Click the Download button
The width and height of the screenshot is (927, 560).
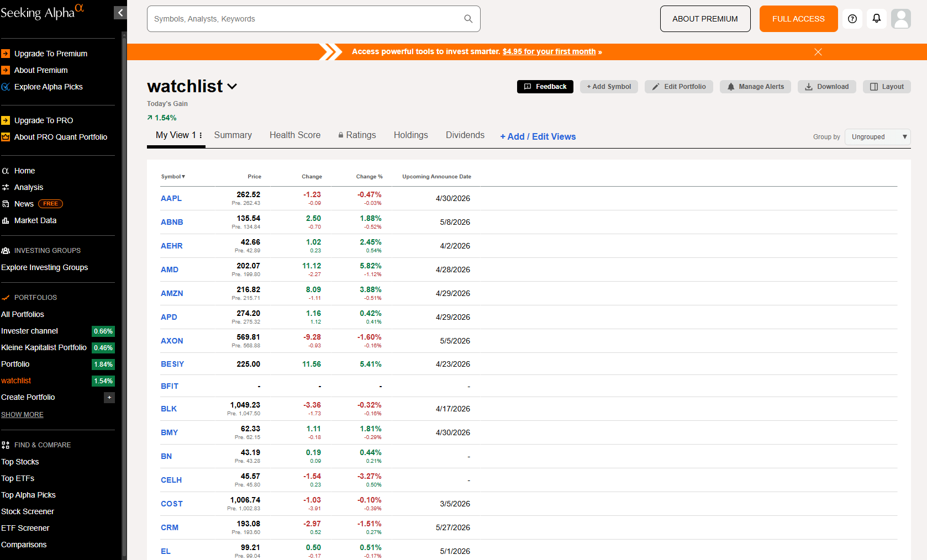827,87
